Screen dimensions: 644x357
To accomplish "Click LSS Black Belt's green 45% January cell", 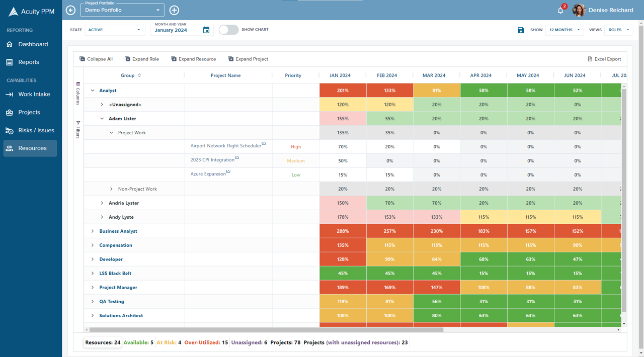I will [343, 274].
